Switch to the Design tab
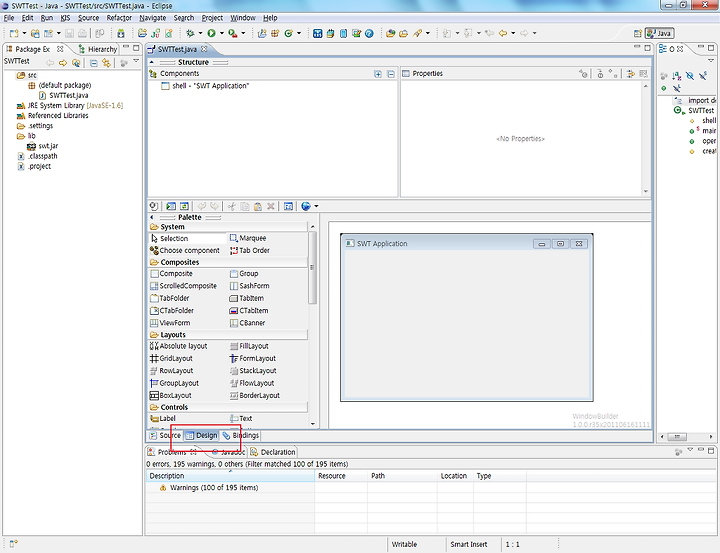 pos(202,435)
